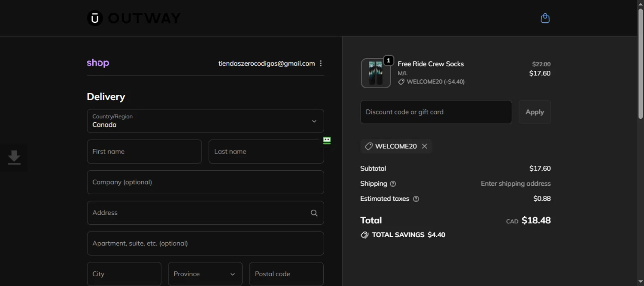
Task: Focus the City field
Action: (x=124, y=274)
